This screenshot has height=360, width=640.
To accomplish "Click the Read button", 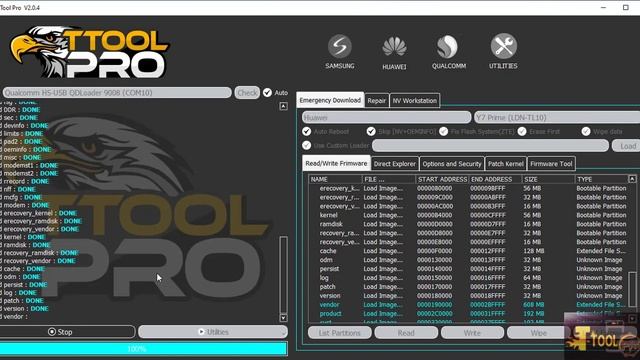I will point(406,333).
